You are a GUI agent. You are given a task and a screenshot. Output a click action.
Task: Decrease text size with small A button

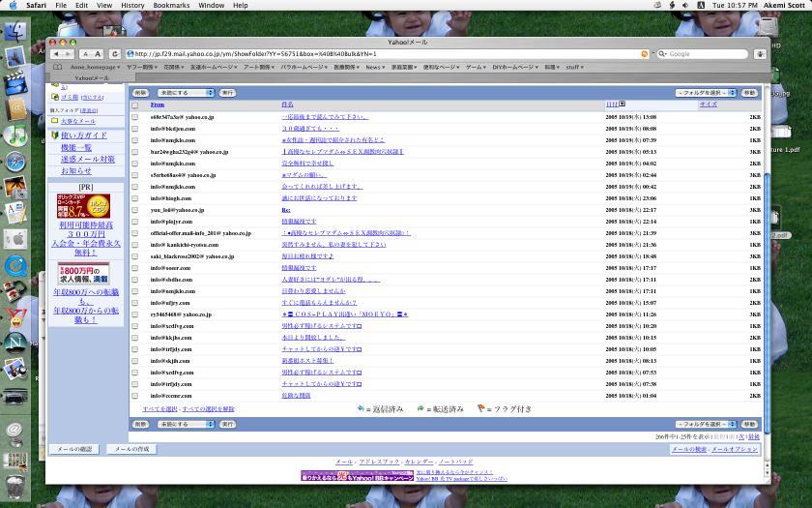86,54
